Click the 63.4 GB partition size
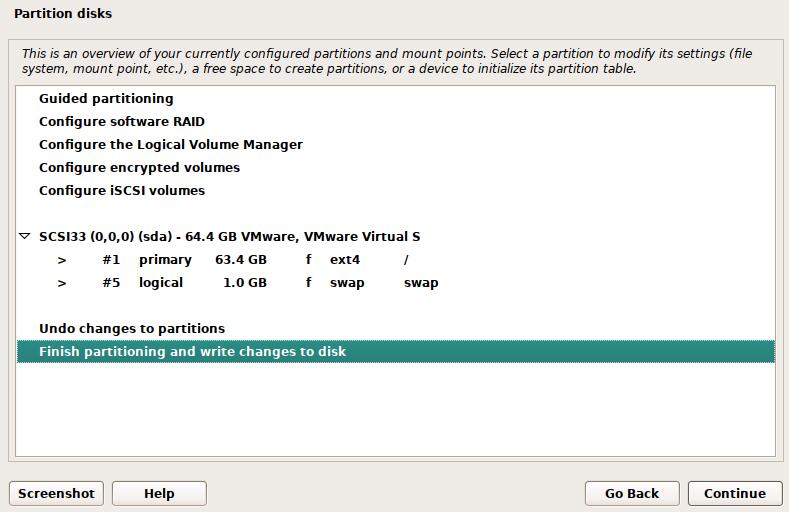 pyautogui.click(x=241, y=260)
